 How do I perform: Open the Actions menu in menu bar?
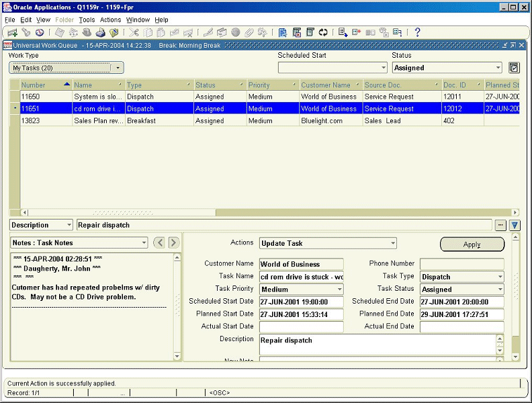coord(110,20)
